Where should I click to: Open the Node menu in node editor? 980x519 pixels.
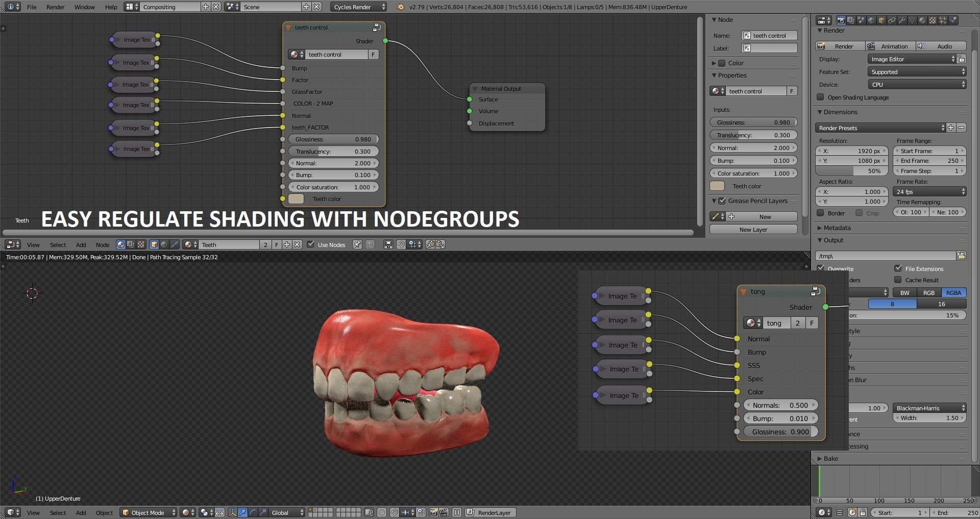point(103,244)
